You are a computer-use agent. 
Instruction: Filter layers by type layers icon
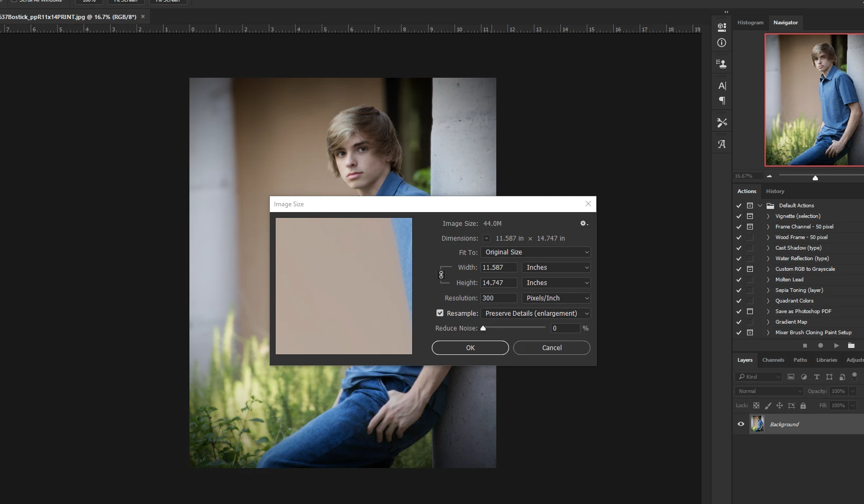pyautogui.click(x=816, y=377)
